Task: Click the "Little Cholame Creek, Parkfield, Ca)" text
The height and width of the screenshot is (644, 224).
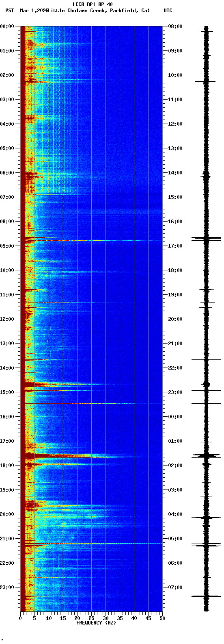Action: point(98,11)
